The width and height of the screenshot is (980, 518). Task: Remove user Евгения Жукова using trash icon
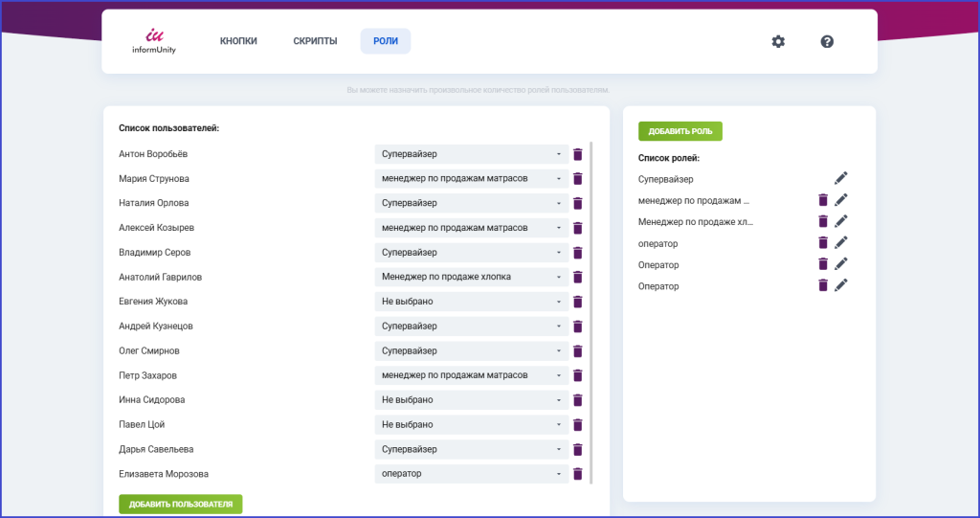[577, 302]
